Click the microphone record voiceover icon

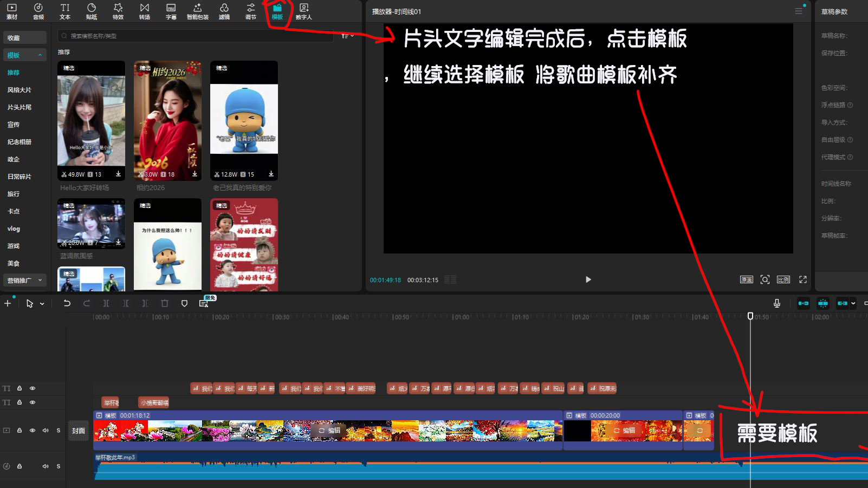[776, 303]
